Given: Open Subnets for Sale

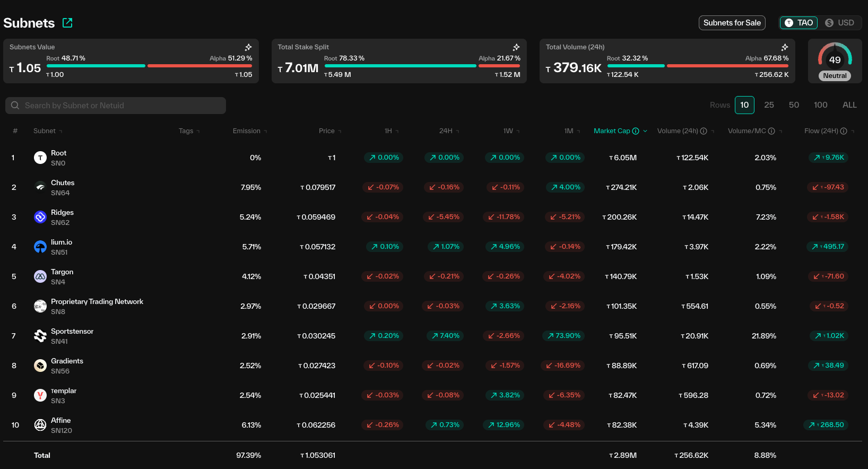Looking at the screenshot, I should pos(732,23).
